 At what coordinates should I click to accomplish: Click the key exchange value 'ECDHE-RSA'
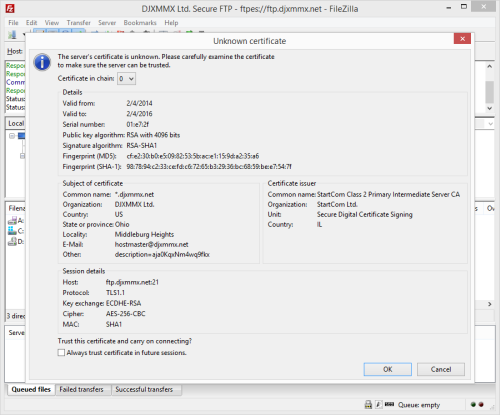tap(123, 303)
